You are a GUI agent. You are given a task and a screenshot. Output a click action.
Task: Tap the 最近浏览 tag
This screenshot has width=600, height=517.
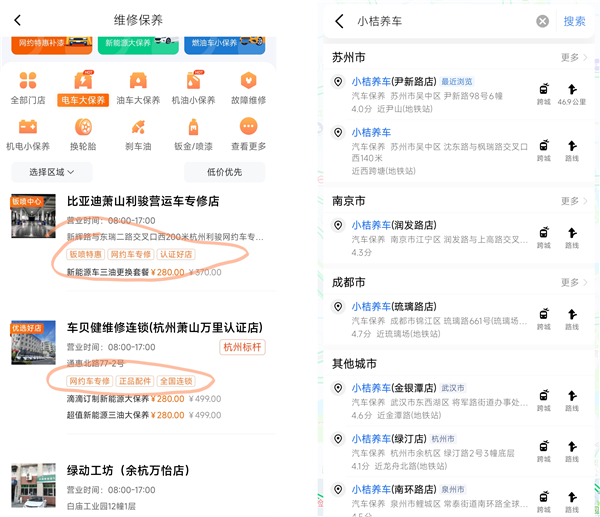(457, 82)
